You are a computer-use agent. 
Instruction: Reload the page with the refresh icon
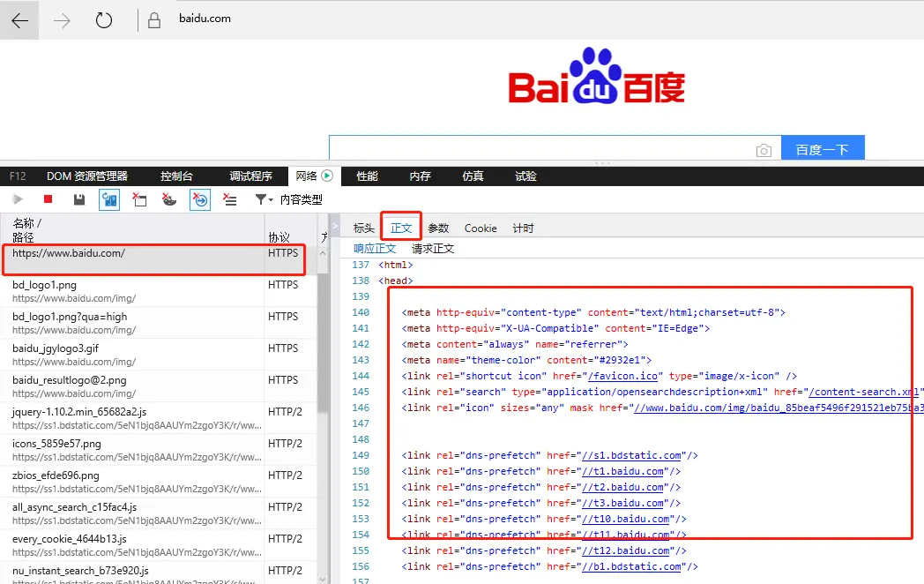point(104,20)
